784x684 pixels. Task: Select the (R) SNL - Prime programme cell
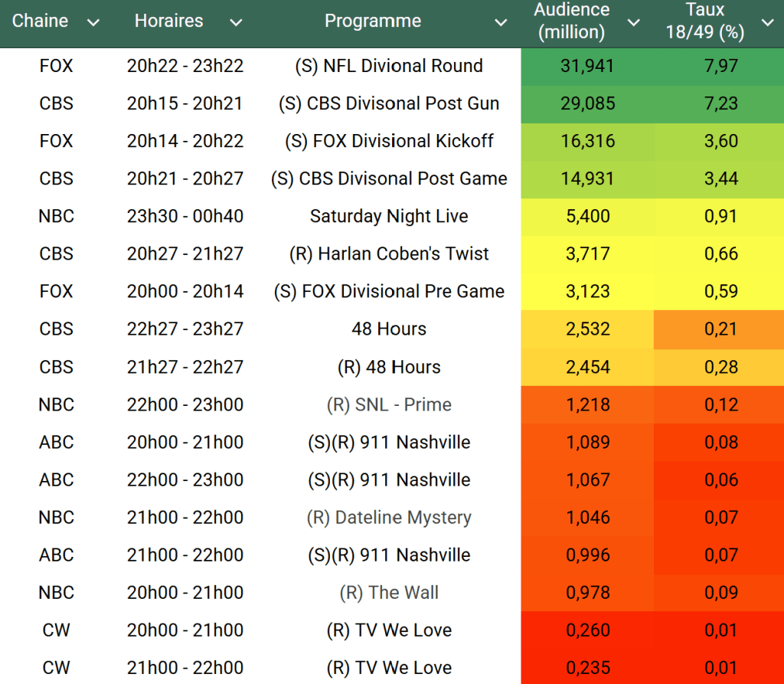(389, 404)
